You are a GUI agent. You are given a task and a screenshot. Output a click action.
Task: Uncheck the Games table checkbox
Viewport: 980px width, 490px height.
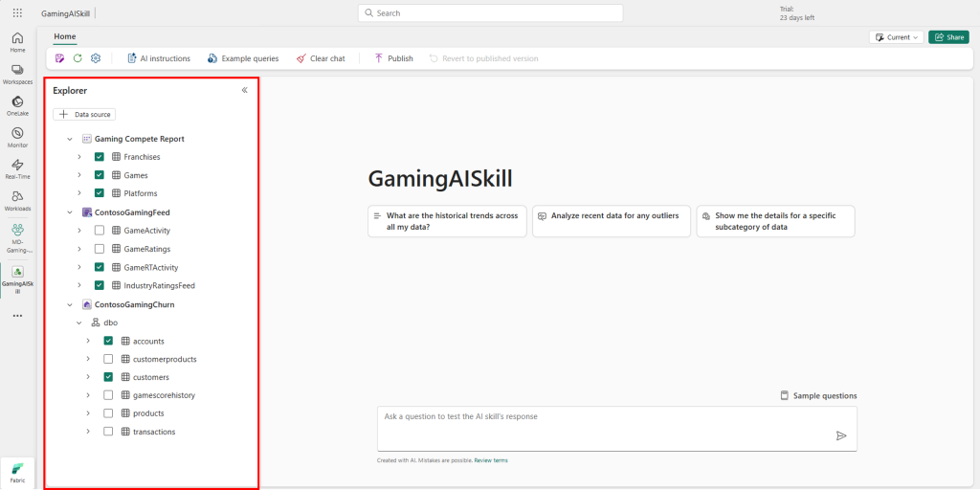pyautogui.click(x=100, y=175)
